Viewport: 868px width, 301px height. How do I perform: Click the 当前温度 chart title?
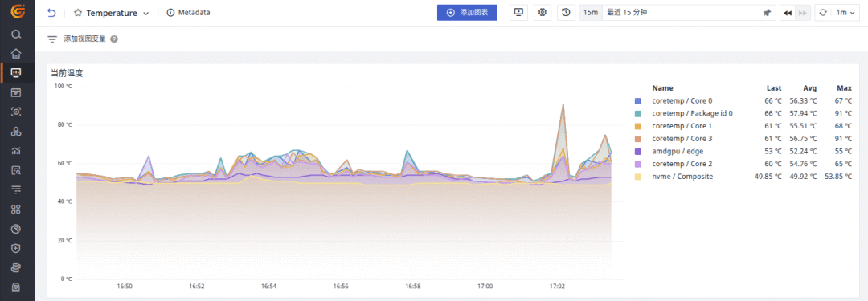point(67,72)
